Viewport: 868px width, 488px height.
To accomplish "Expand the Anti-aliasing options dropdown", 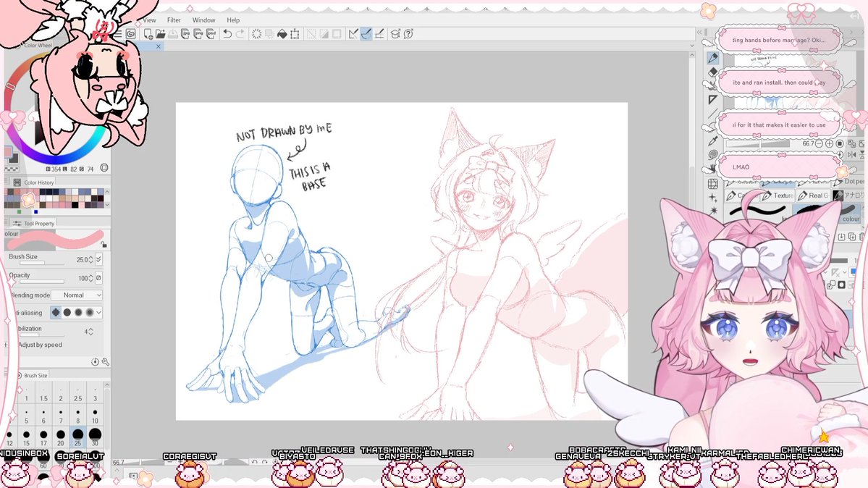I will tap(98, 313).
